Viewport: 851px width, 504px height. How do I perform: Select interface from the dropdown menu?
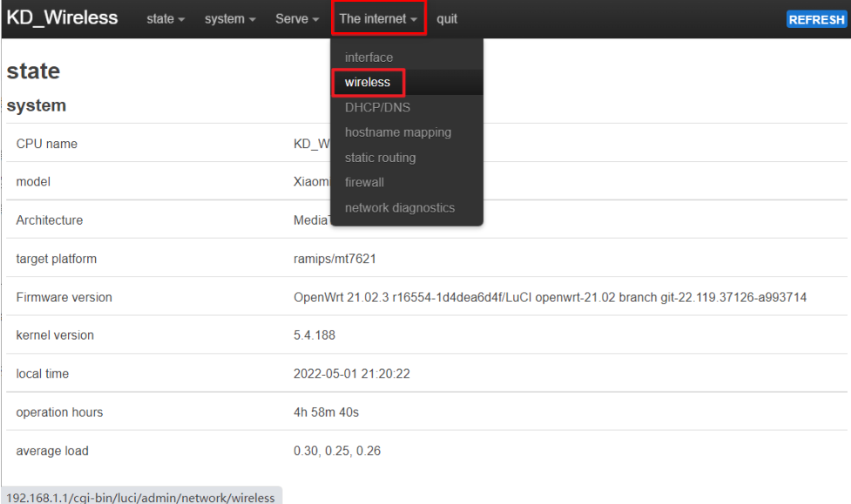(x=368, y=57)
